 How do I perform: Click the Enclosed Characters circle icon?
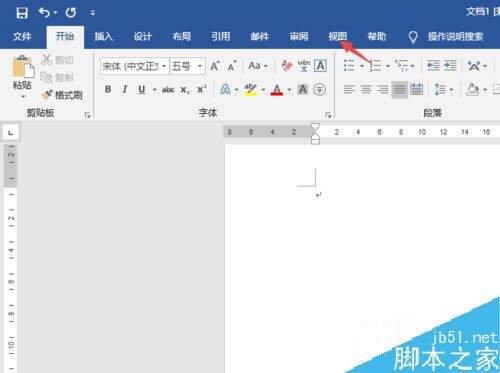[320, 89]
